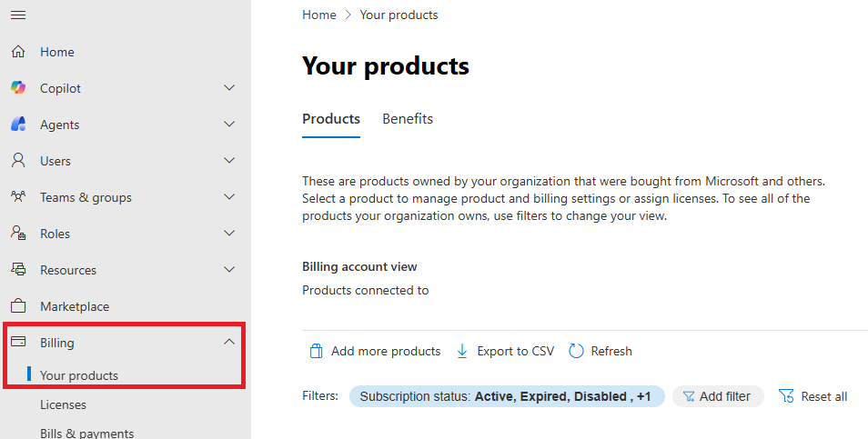Image resolution: width=868 pixels, height=439 pixels.
Task: Open the Subscription status filter pill
Action: point(506,396)
